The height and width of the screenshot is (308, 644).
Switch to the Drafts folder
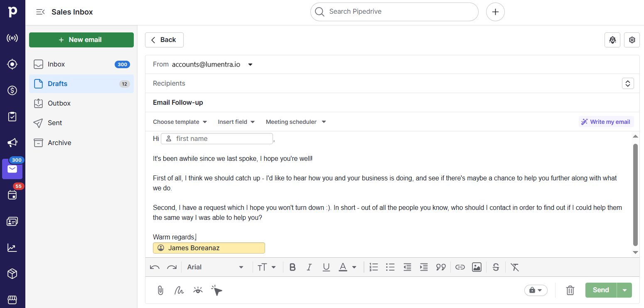58,84
